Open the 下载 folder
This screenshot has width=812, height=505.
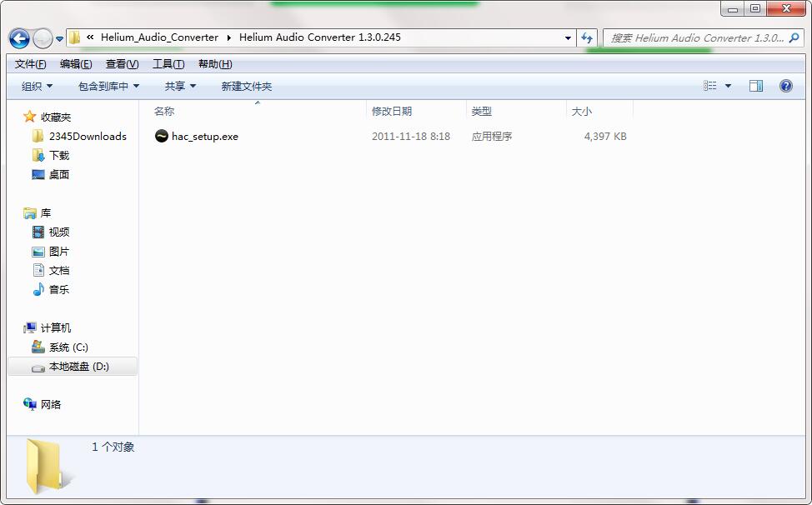tap(59, 156)
